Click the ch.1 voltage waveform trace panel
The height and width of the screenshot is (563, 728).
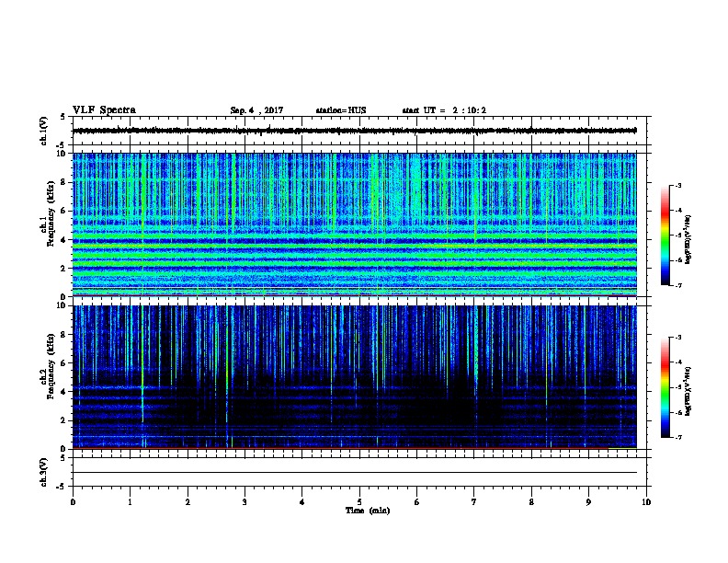coord(359,131)
